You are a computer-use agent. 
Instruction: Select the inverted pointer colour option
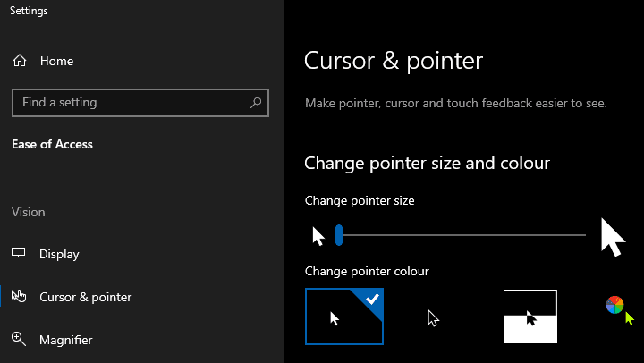[530, 317]
